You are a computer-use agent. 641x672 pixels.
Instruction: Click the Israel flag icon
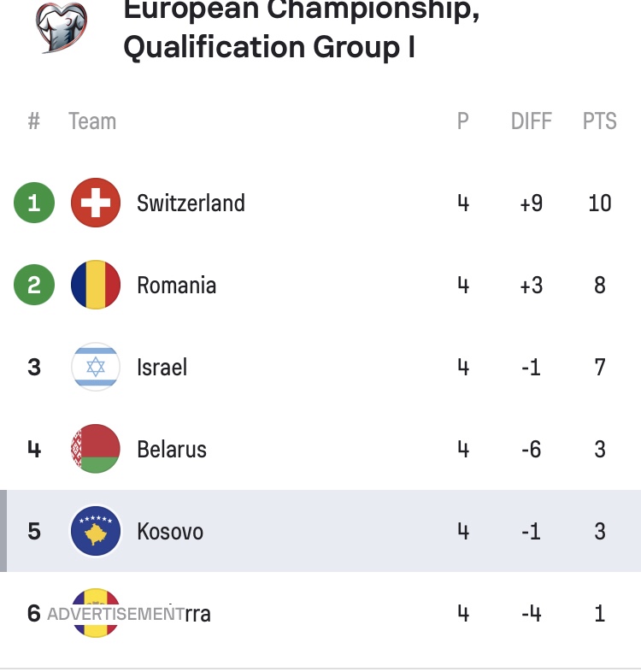(x=95, y=368)
